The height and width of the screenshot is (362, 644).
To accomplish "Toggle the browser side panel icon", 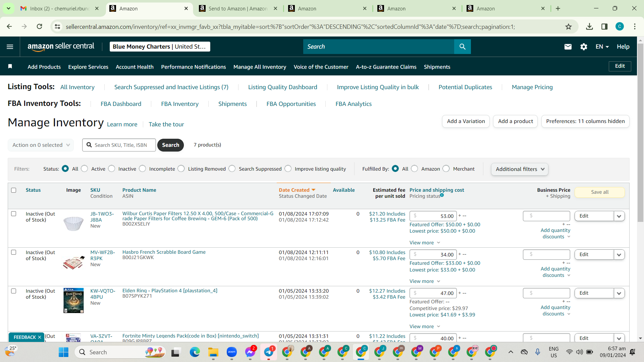I will tap(604, 26).
